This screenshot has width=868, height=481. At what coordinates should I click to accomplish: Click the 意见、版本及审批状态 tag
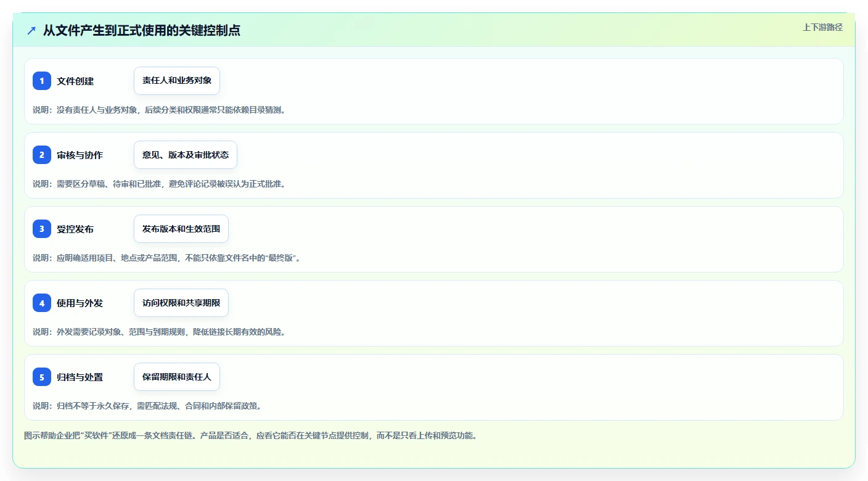click(x=186, y=155)
